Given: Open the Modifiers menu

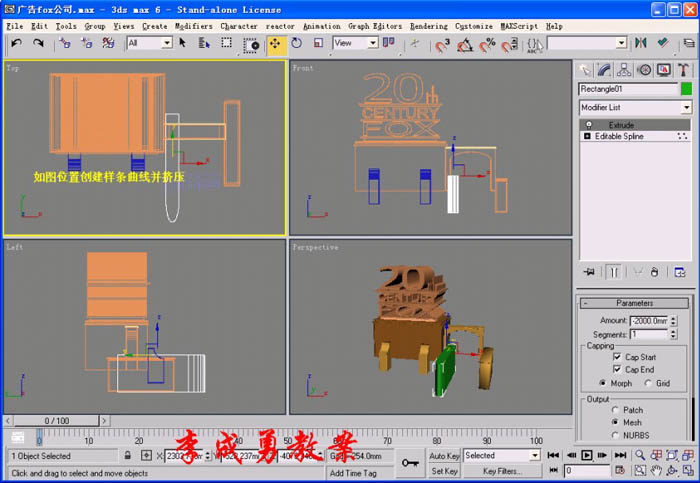Looking at the screenshot, I should 194,26.
